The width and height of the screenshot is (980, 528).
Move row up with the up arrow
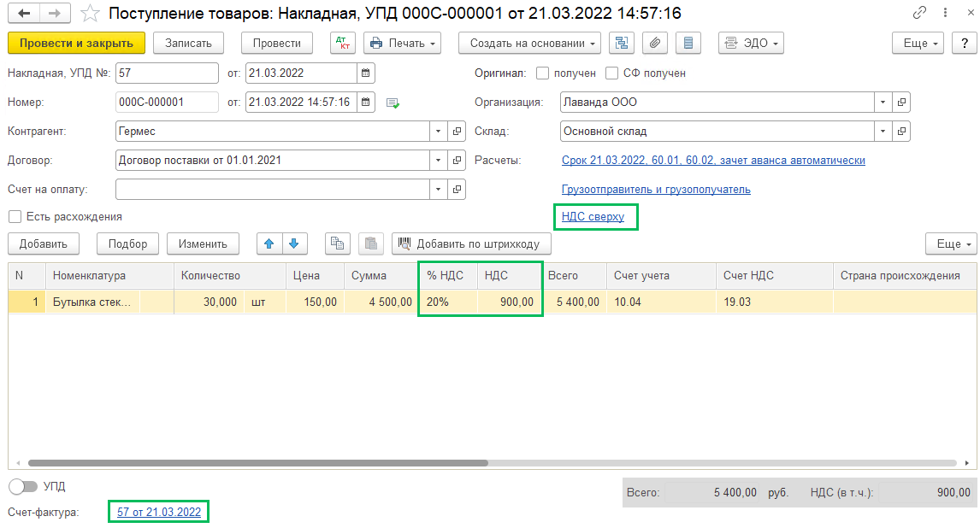(269, 243)
